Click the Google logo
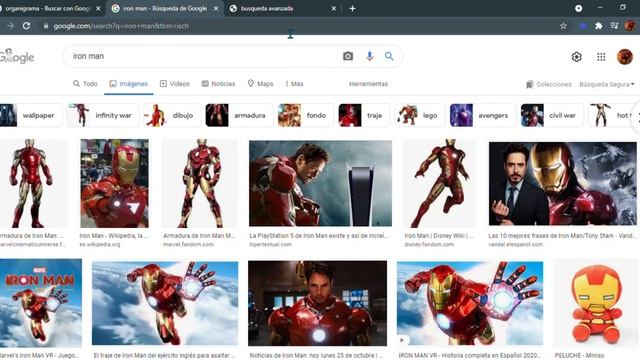Viewport: 640px width, 360px height. (17, 56)
